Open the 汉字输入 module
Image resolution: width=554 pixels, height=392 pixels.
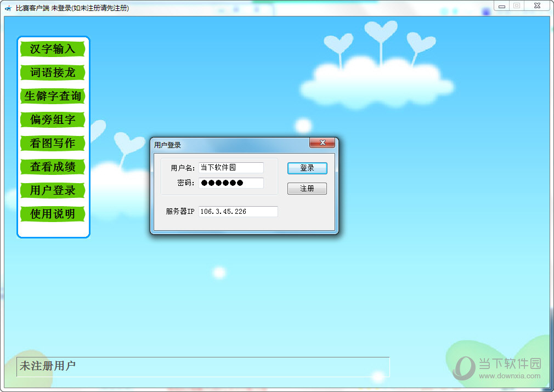tap(53, 49)
